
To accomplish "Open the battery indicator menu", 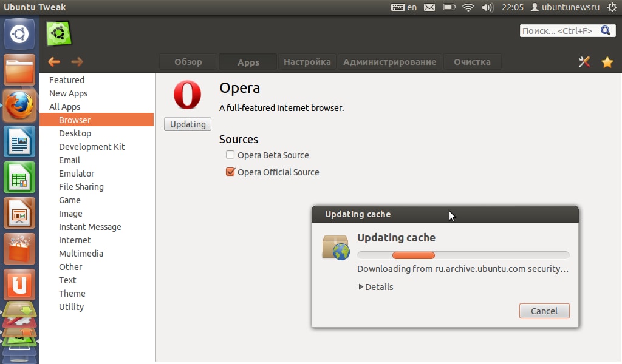I will [x=449, y=7].
